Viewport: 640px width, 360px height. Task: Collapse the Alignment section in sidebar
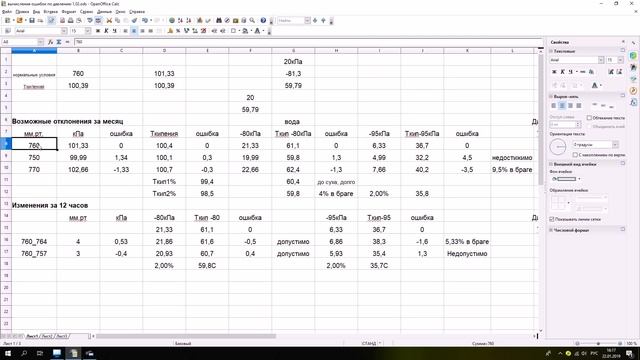pos(551,97)
